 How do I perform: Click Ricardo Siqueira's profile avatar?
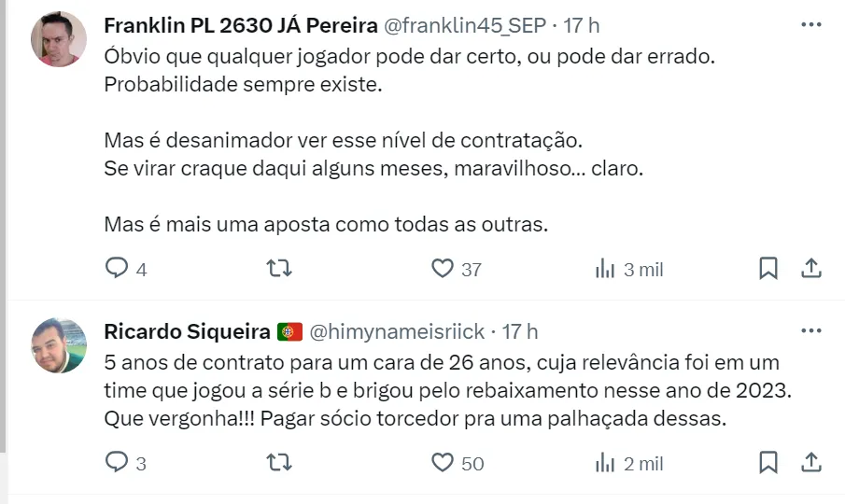tap(59, 345)
